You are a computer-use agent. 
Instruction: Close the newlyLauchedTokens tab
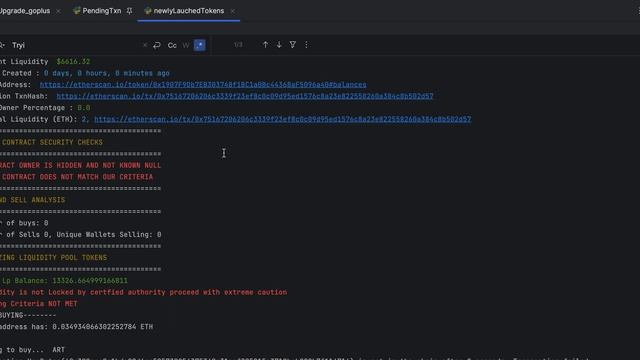pos(233,11)
